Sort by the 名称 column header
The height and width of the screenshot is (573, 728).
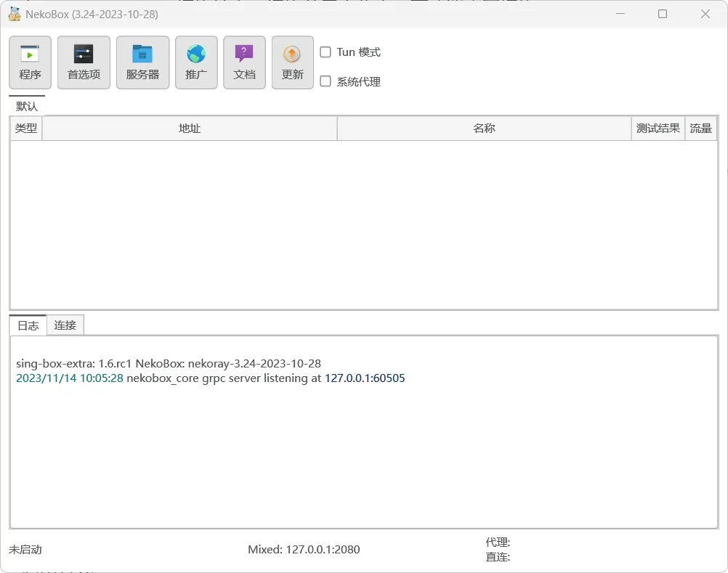coord(484,129)
